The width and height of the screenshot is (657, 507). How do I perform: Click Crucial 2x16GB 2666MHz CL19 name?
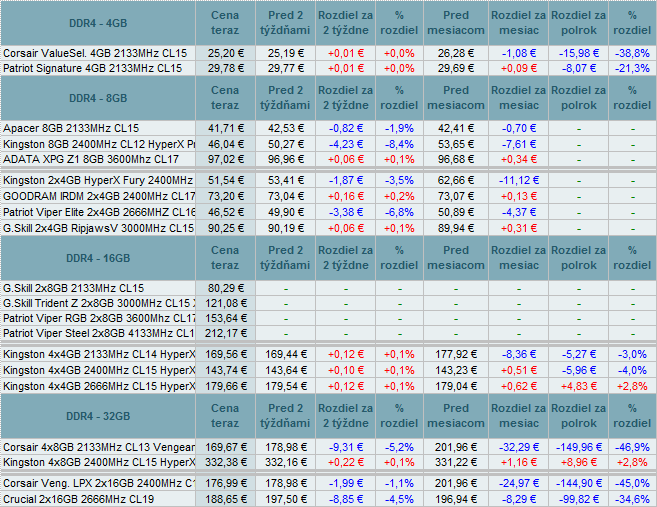78,499
